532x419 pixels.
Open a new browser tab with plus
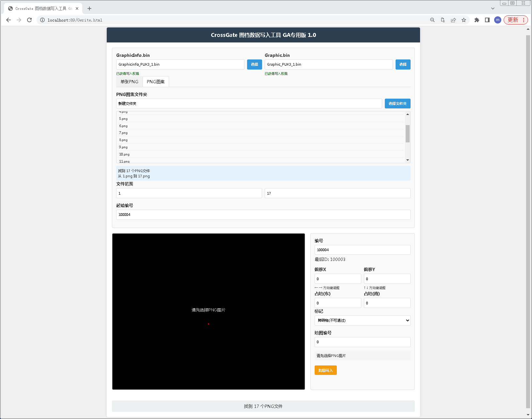click(89, 8)
